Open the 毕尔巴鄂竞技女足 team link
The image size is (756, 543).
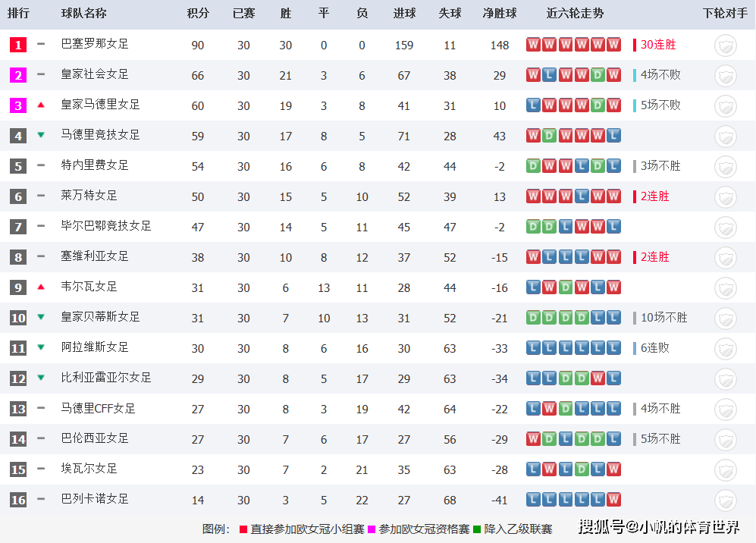pos(106,226)
